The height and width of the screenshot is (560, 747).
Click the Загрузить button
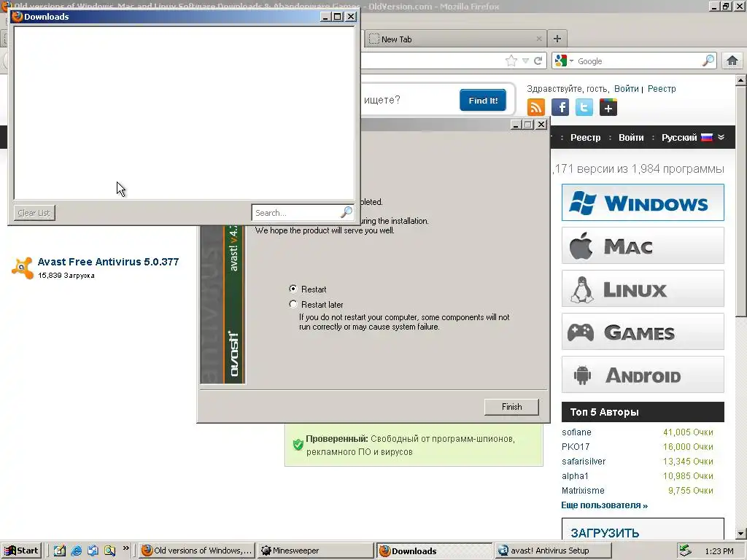(x=643, y=529)
